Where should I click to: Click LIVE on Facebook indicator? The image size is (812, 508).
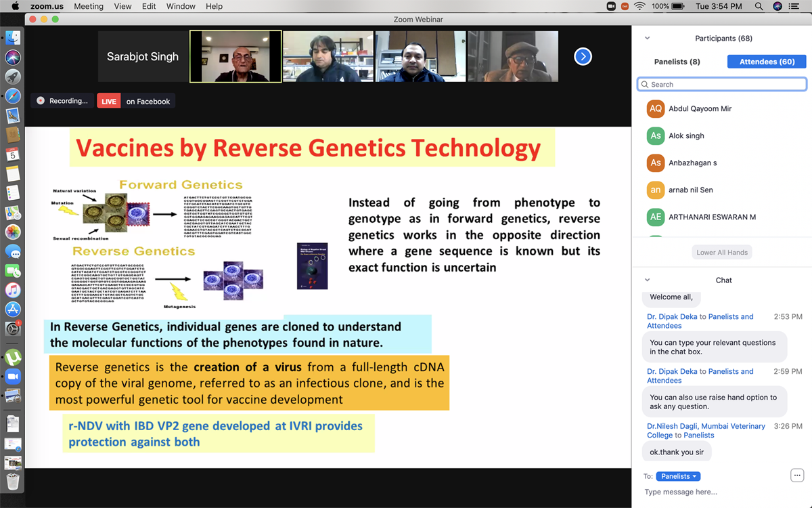pos(136,101)
